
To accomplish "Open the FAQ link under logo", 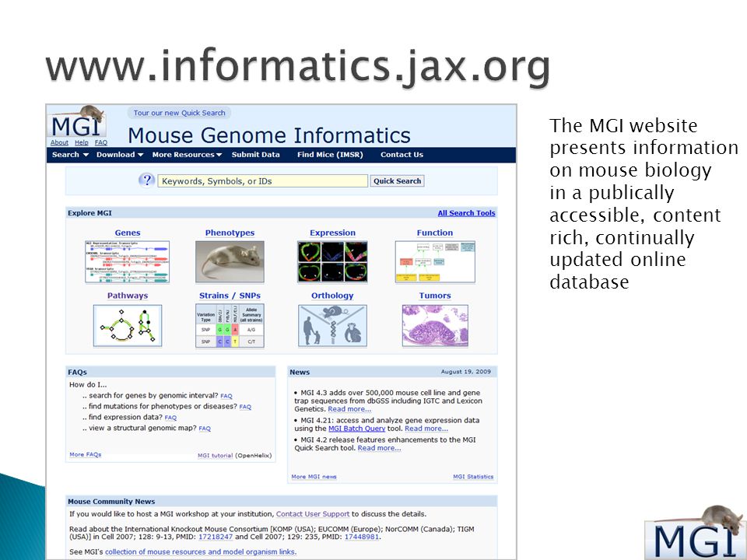I will coord(101,142).
